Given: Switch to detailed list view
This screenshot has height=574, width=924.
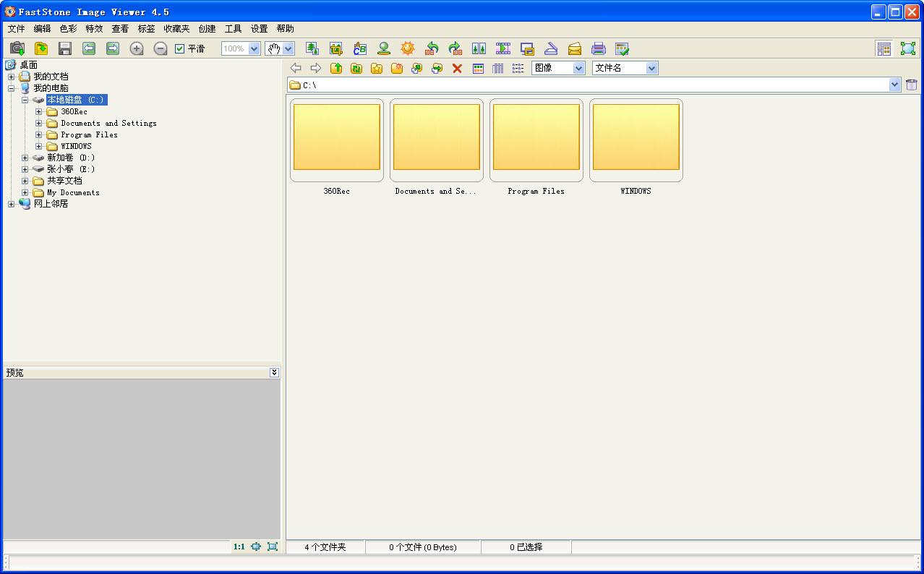Looking at the screenshot, I should (x=497, y=67).
